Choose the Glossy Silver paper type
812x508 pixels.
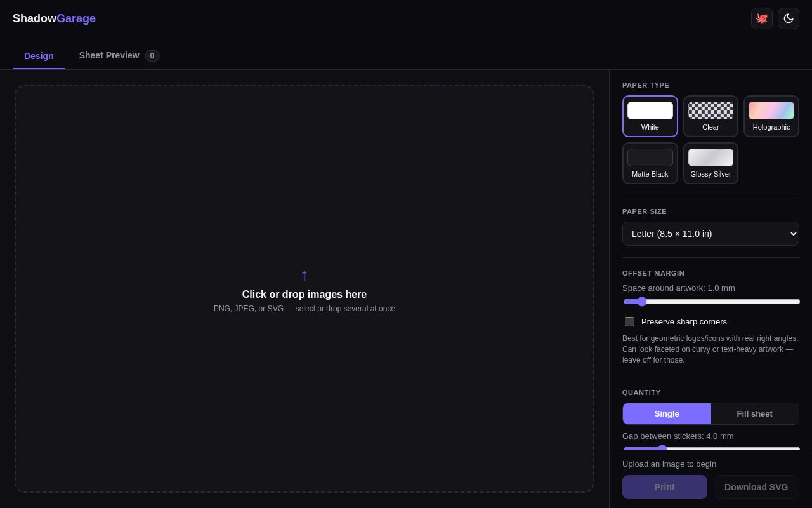pos(710,163)
